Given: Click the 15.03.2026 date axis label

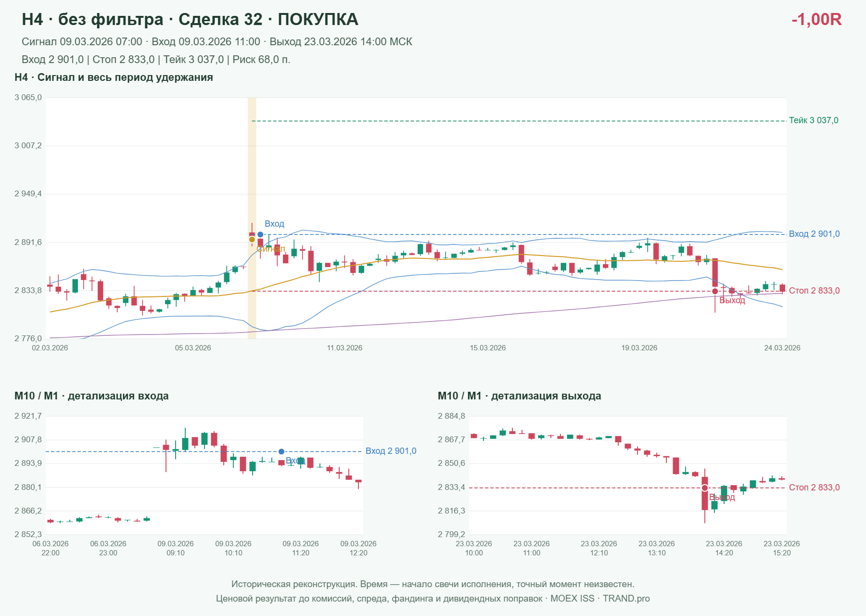Looking at the screenshot, I should coord(488,348).
